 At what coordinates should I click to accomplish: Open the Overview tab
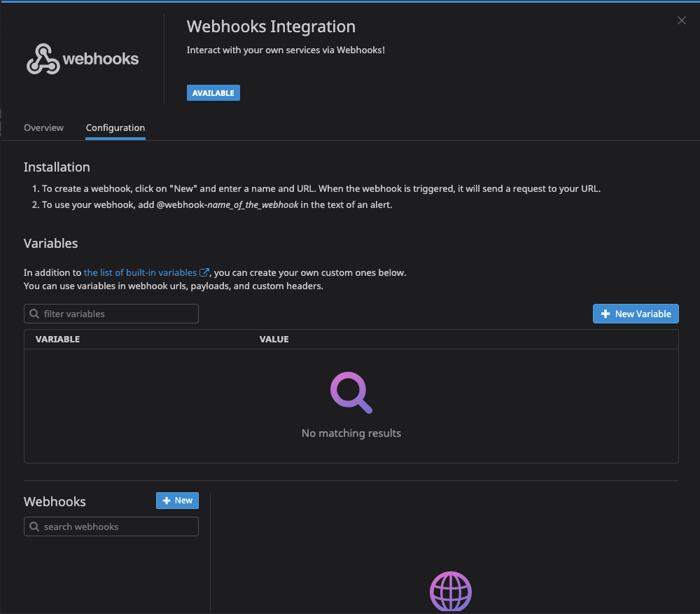[x=43, y=127]
